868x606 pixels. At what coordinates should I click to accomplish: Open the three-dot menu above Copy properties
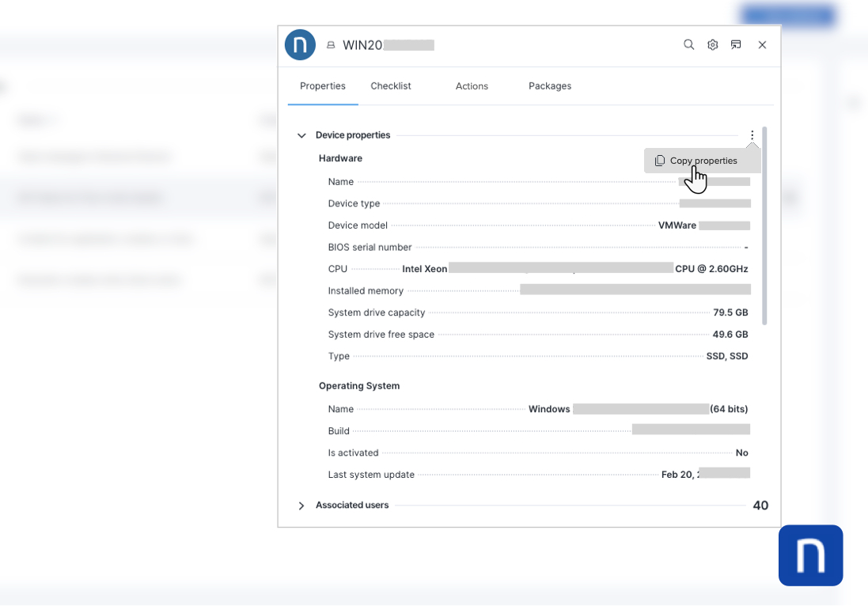[x=752, y=134]
